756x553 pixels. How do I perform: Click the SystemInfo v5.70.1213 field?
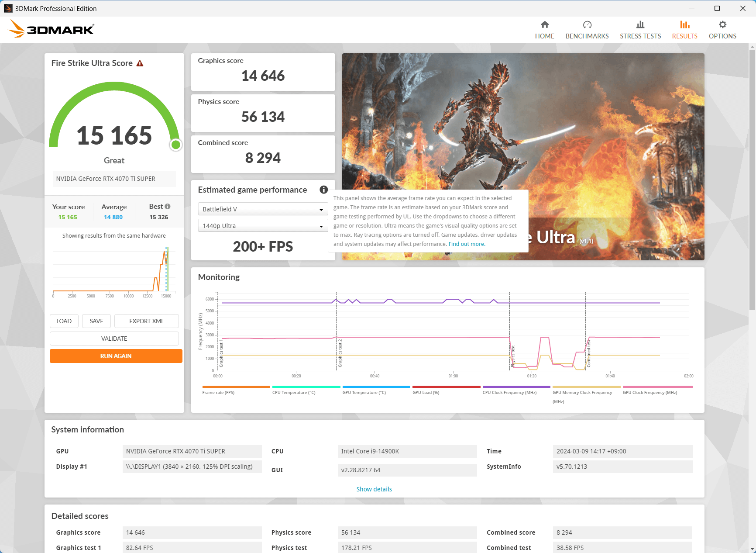pyautogui.click(x=622, y=467)
